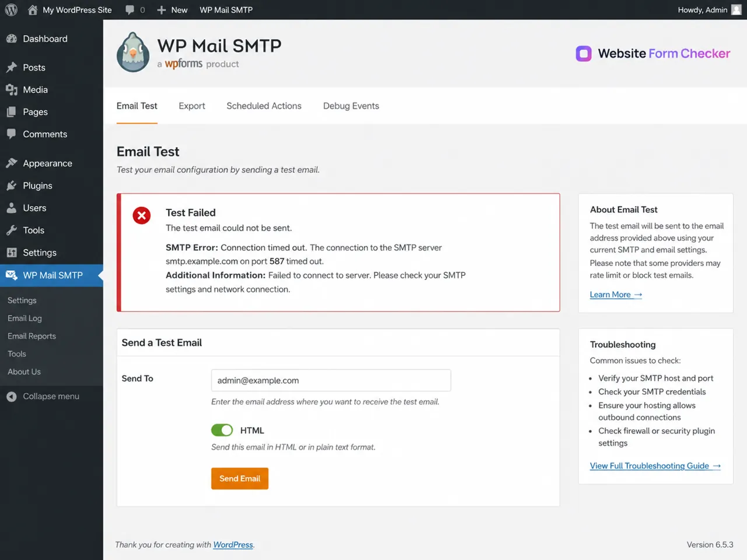The height and width of the screenshot is (560, 747).
Task: Click the Media icon in sidebar
Action: coord(12,90)
